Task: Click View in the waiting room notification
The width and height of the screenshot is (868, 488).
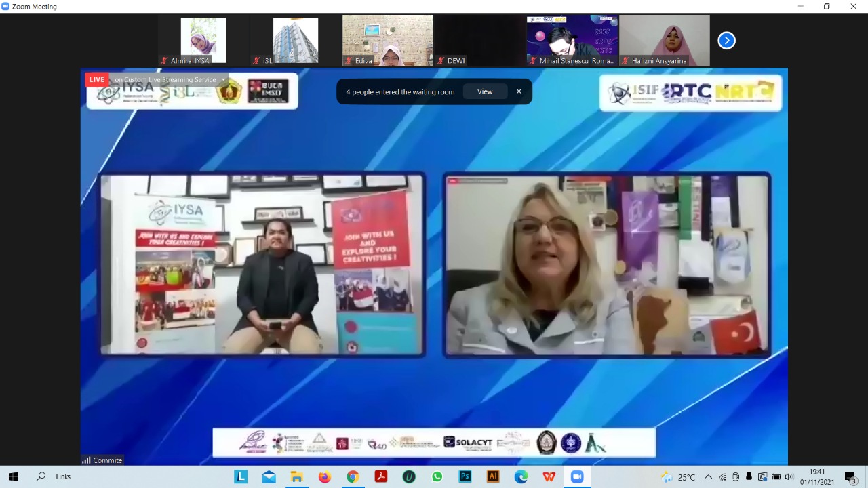Action: pyautogui.click(x=484, y=91)
